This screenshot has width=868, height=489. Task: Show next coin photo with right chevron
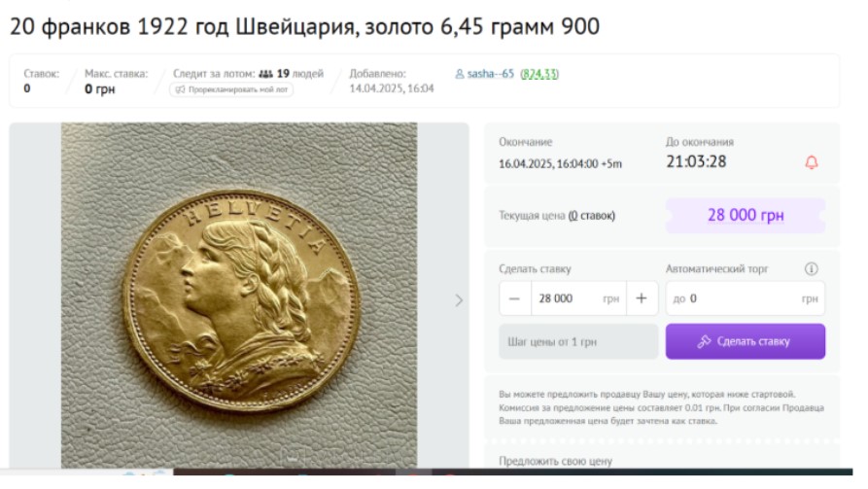click(459, 300)
